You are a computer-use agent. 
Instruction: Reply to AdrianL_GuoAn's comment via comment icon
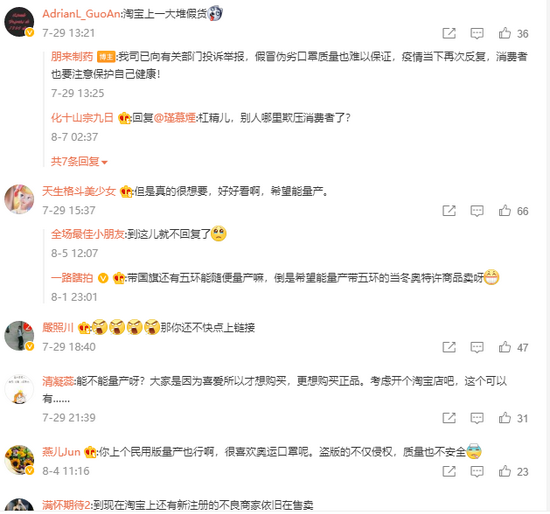tap(477, 33)
